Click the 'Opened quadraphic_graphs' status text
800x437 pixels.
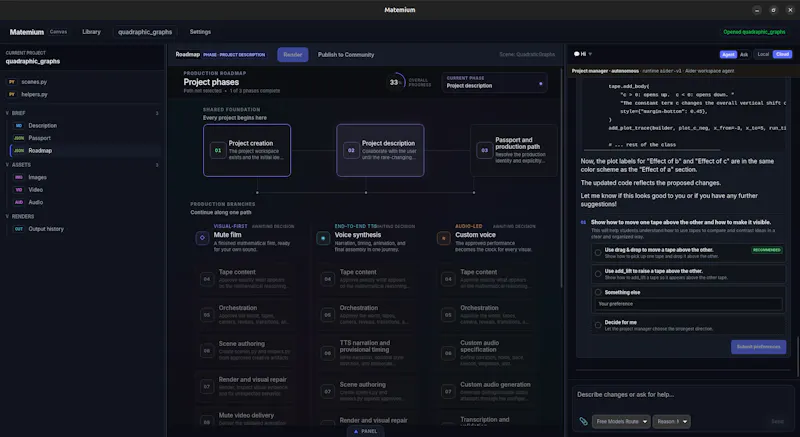pos(754,32)
